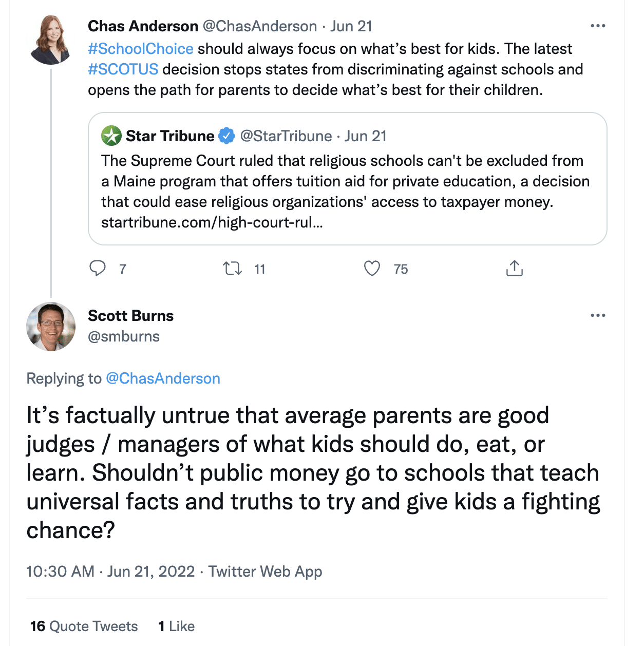The image size is (644, 646).
Task: Click the Star Tribune logo icon
Action: tap(111, 136)
